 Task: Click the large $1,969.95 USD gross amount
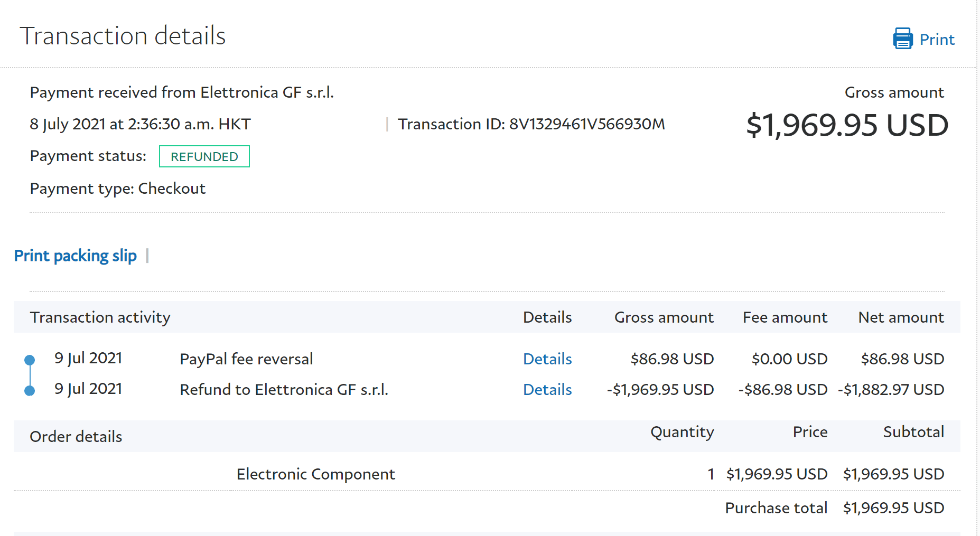click(x=847, y=126)
